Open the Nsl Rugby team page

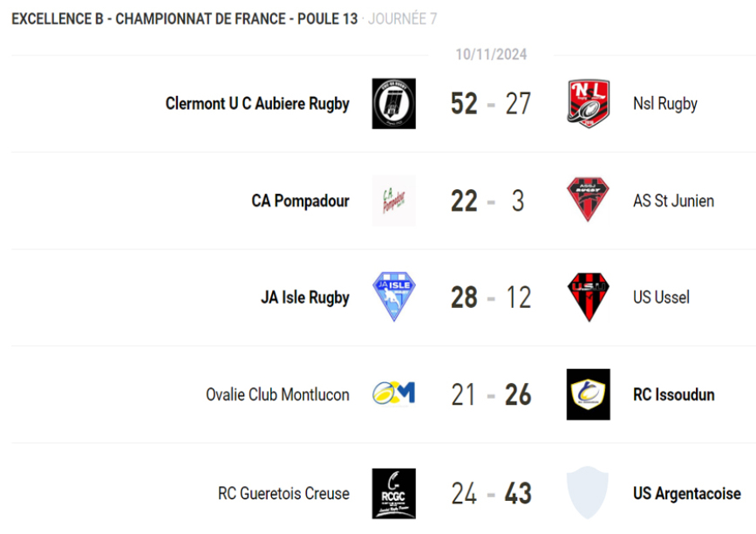(664, 104)
